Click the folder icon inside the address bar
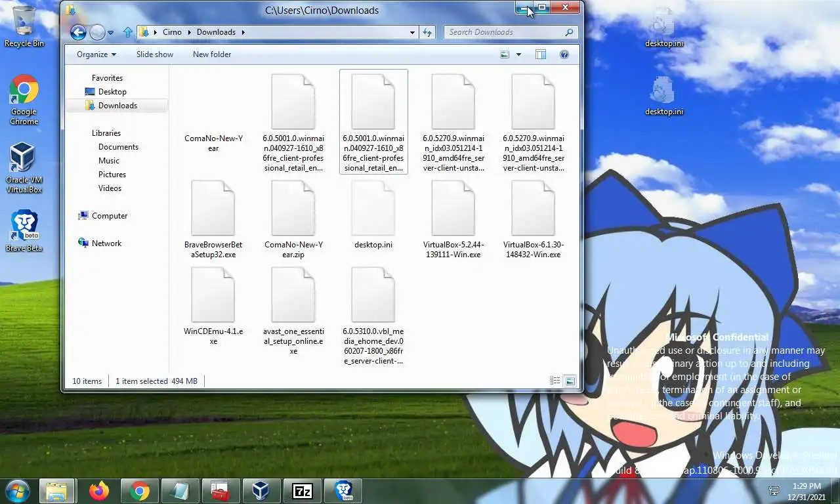This screenshot has height=504, width=840. click(x=143, y=31)
